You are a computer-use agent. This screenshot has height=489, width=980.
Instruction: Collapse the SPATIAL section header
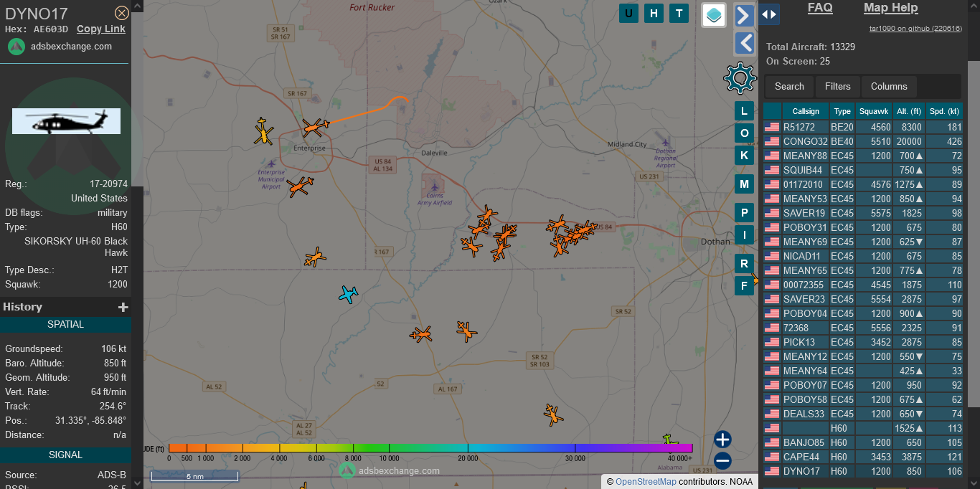(65, 324)
